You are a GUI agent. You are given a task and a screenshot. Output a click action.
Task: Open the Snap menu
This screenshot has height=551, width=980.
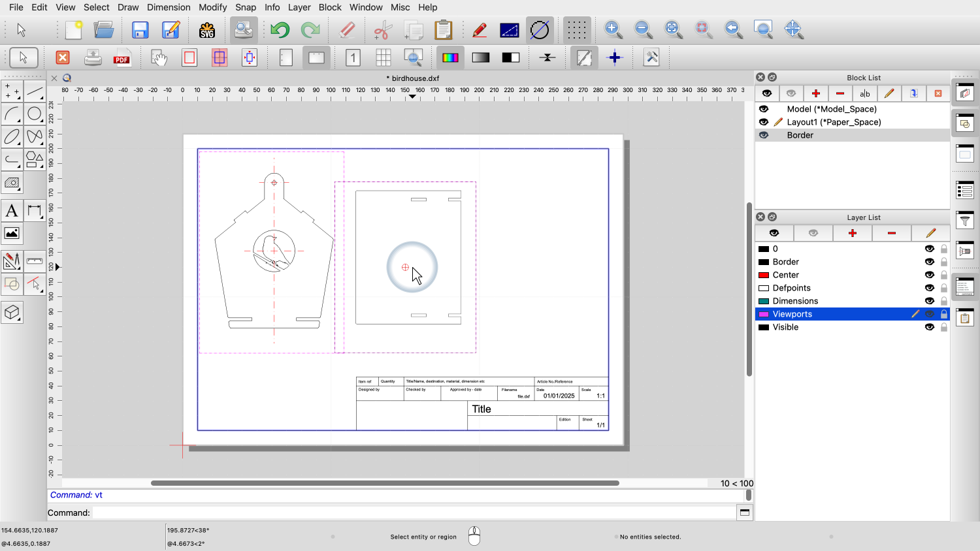click(246, 7)
